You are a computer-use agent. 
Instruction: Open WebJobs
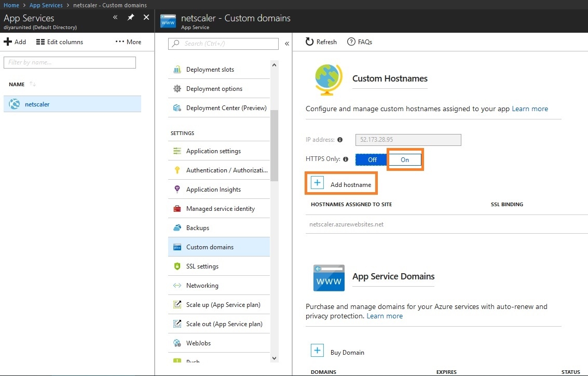(x=219, y=343)
